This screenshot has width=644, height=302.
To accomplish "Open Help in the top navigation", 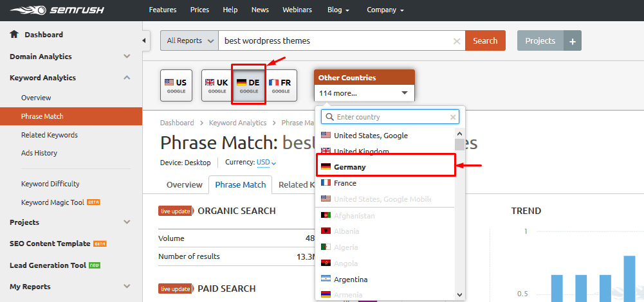I will [230, 10].
